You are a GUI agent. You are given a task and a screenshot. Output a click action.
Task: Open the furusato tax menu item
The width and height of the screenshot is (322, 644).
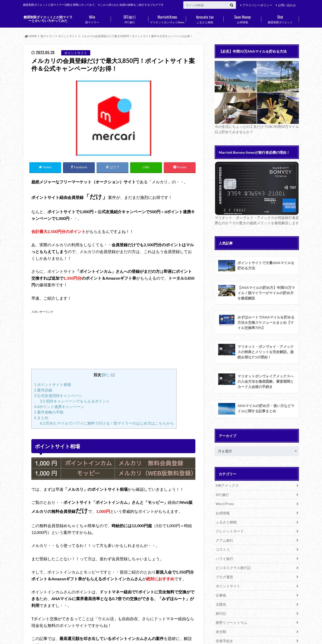click(x=205, y=19)
